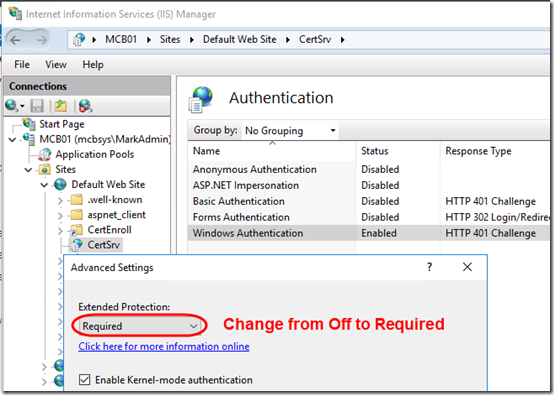Open the Group by No Grouping dropdown
This screenshot has height=395, width=554.
(289, 130)
